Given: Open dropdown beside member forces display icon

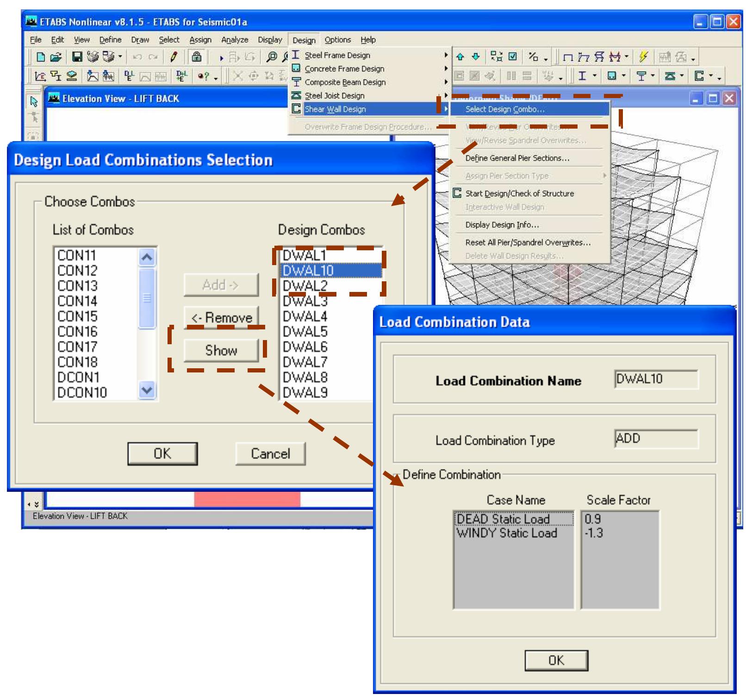Looking at the screenshot, I should tap(627, 56).
